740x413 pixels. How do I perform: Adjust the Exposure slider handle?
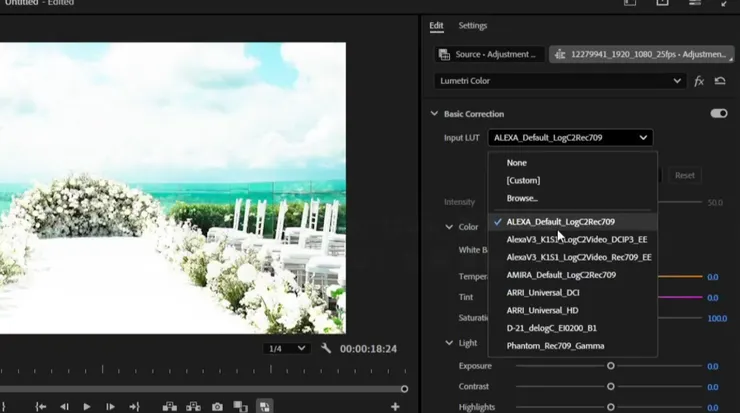[610, 366]
